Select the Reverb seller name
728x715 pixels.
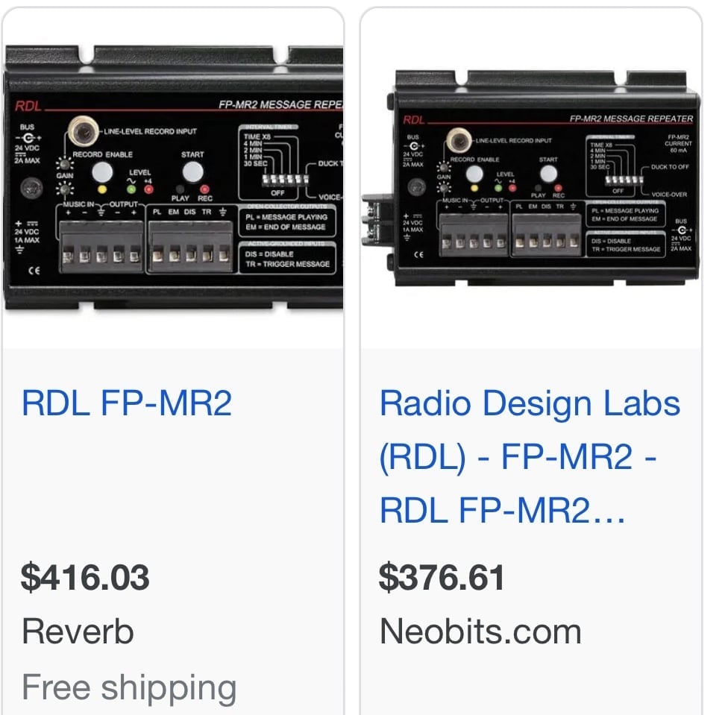coord(78,631)
